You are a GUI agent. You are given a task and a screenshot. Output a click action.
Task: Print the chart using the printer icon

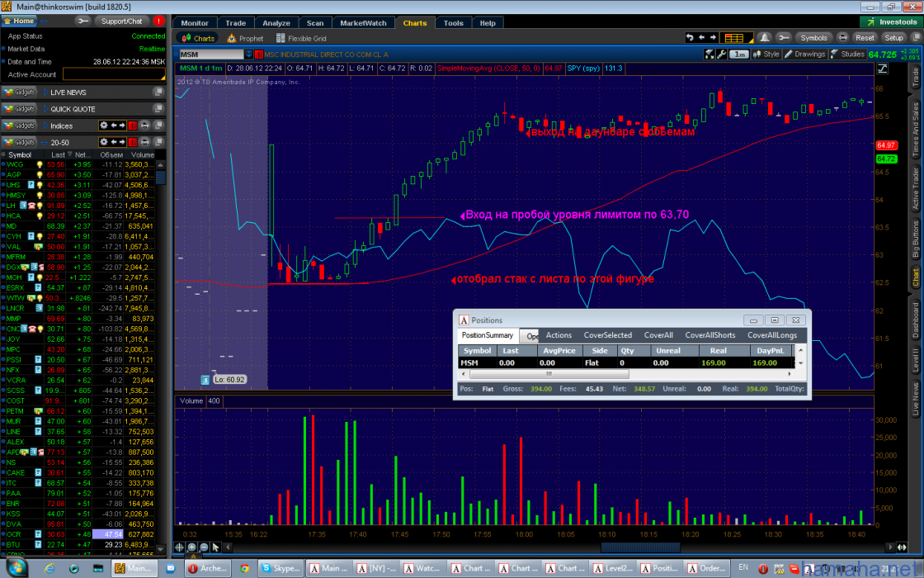pos(842,38)
